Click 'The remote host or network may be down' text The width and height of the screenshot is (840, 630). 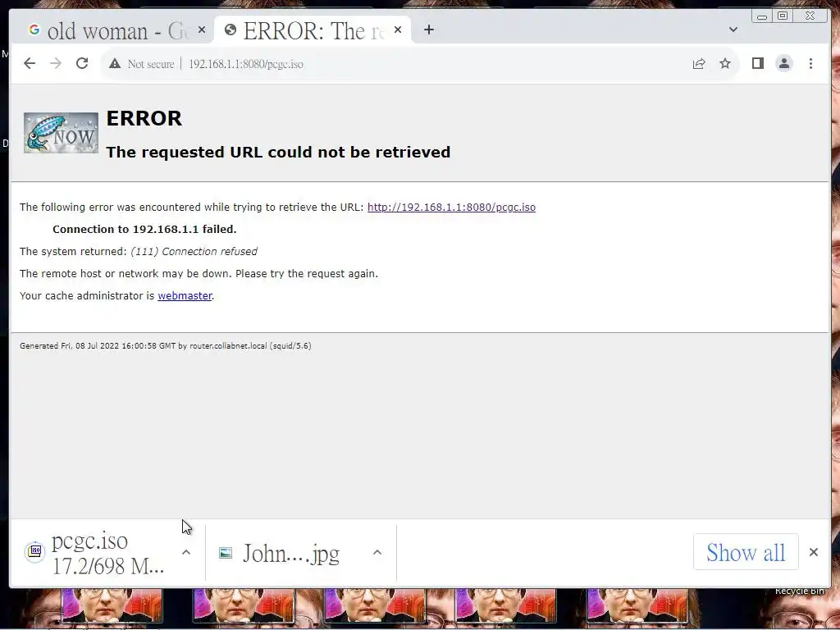tap(199, 274)
